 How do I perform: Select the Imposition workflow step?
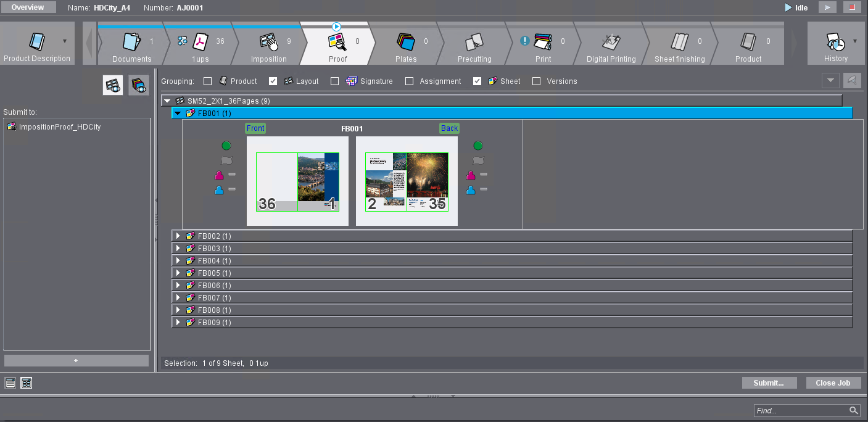[270, 43]
